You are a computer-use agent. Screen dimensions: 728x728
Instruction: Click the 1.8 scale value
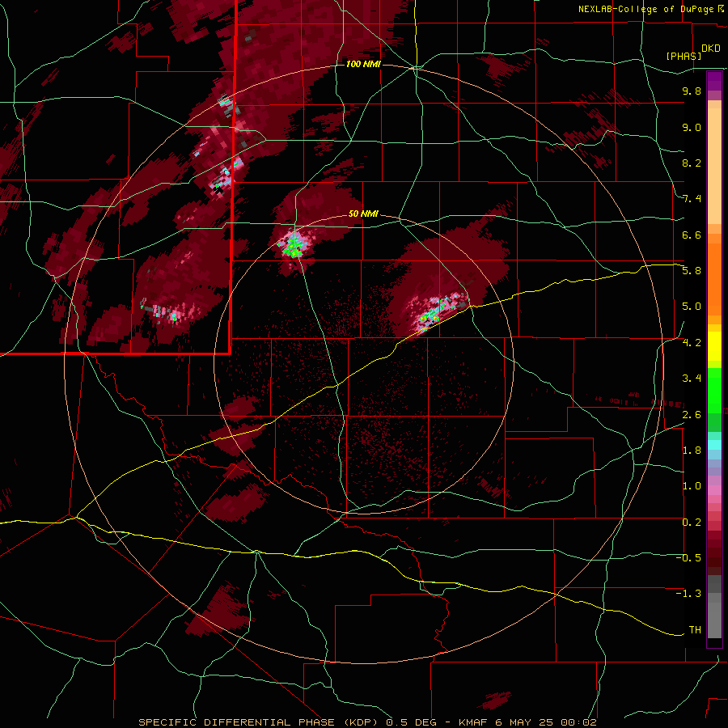692,451
